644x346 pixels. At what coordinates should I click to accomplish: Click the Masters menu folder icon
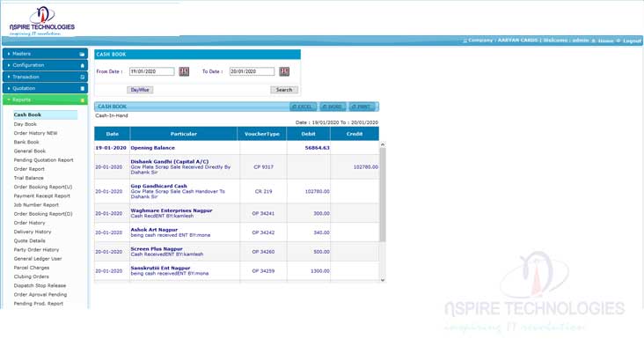[x=82, y=54]
